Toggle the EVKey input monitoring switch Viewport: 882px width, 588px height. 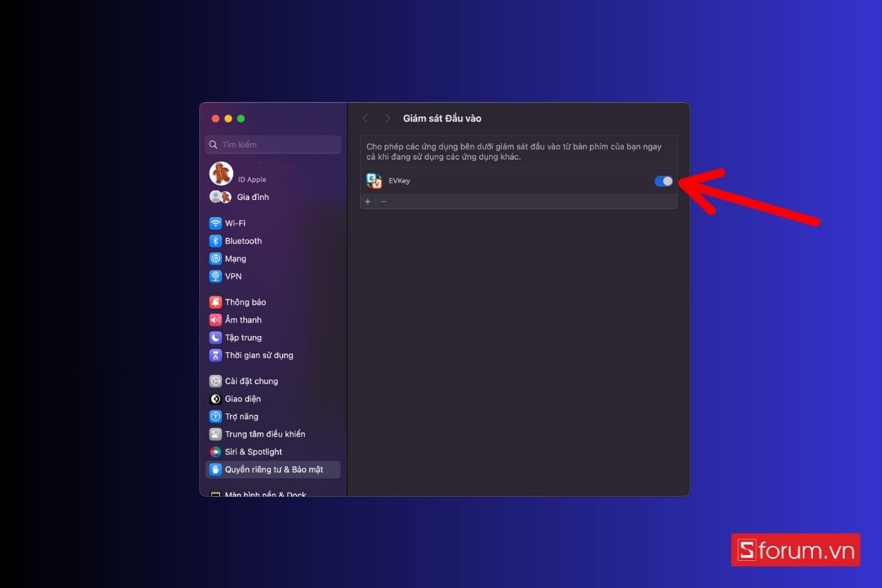[664, 181]
